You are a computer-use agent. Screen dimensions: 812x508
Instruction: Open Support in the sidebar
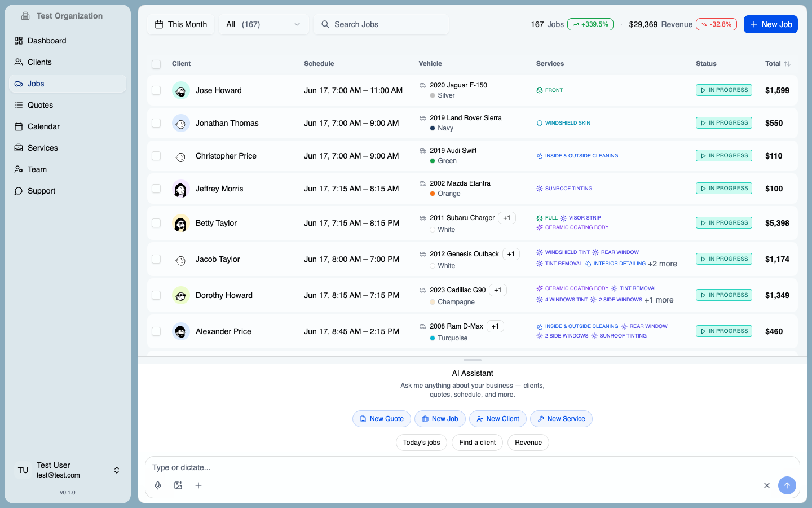coord(68,191)
